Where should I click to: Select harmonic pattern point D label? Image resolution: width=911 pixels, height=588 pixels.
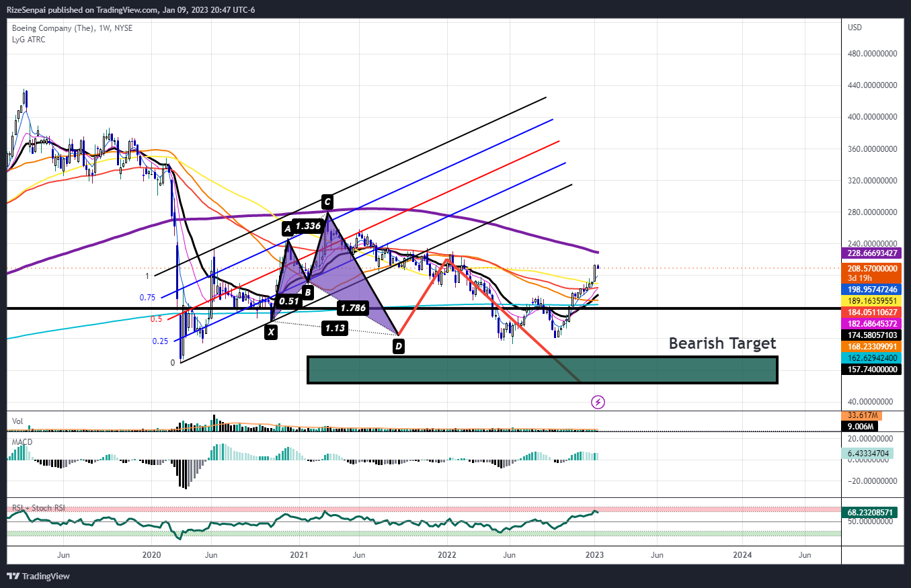click(x=399, y=347)
